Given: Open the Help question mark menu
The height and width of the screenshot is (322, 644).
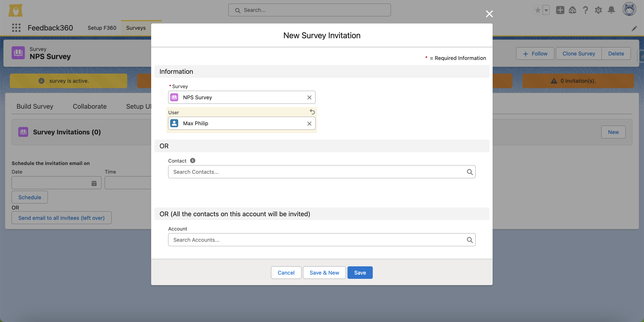Looking at the screenshot, I should point(585,10).
